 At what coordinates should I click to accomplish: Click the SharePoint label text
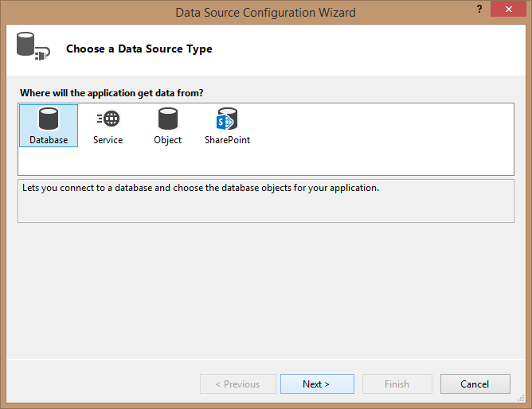click(227, 140)
